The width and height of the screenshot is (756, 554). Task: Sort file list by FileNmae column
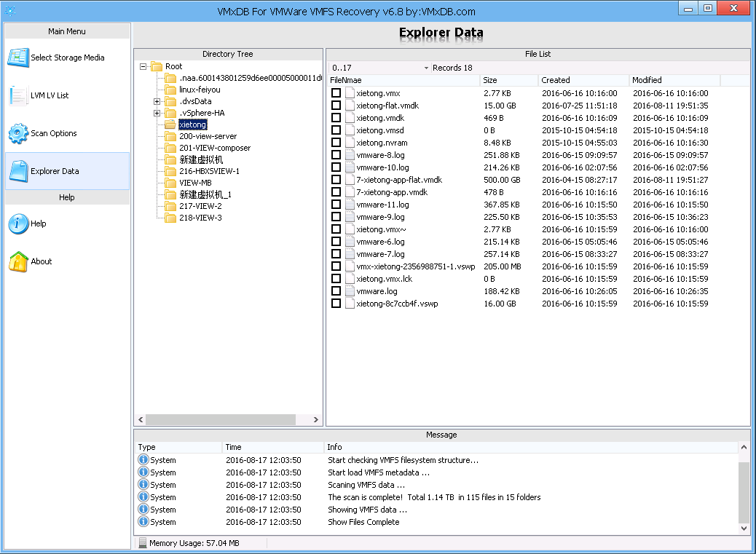pos(404,81)
